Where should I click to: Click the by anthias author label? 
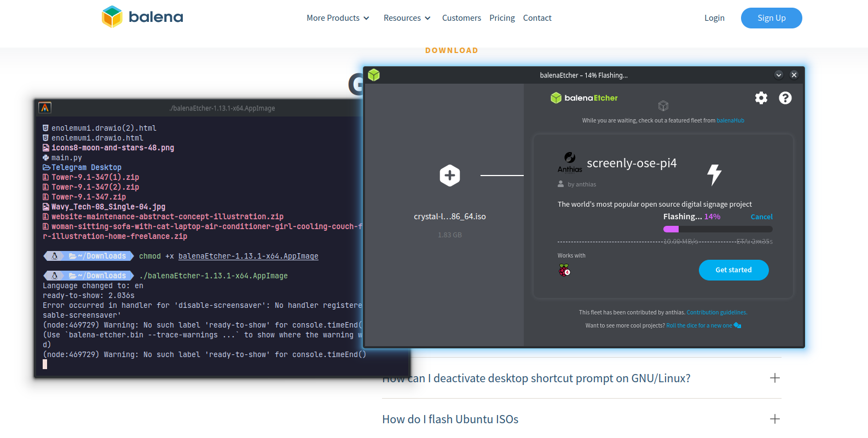click(582, 185)
